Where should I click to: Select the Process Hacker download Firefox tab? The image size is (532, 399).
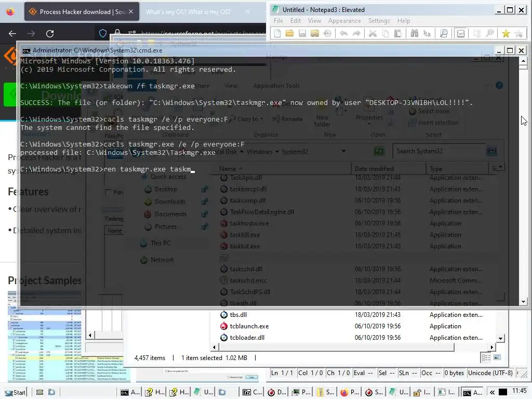click(82, 11)
